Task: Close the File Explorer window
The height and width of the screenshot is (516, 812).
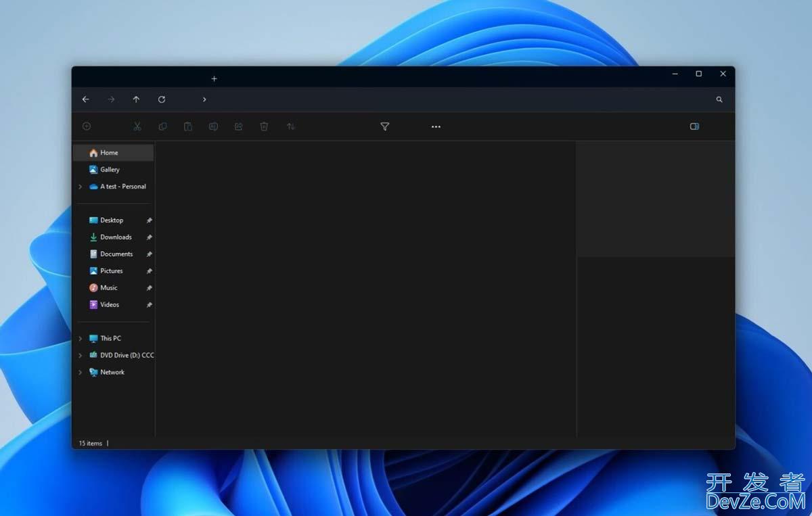Action: (x=723, y=74)
